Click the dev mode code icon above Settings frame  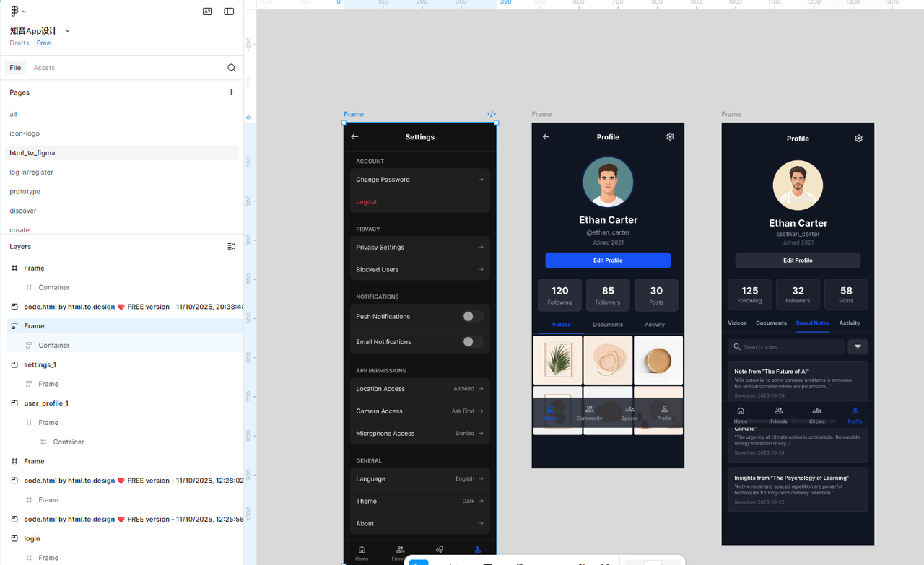(492, 114)
